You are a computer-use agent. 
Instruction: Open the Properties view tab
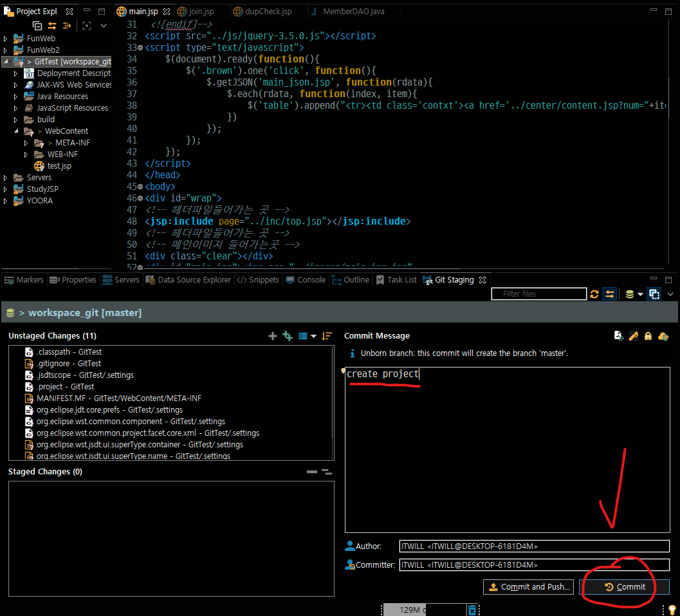click(73, 280)
